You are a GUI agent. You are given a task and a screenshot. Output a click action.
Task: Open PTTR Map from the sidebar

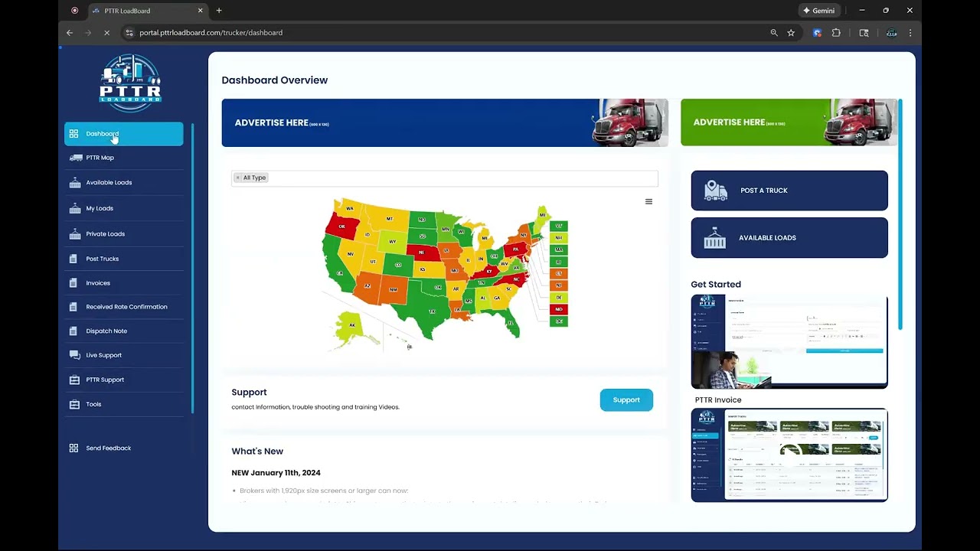click(124, 158)
